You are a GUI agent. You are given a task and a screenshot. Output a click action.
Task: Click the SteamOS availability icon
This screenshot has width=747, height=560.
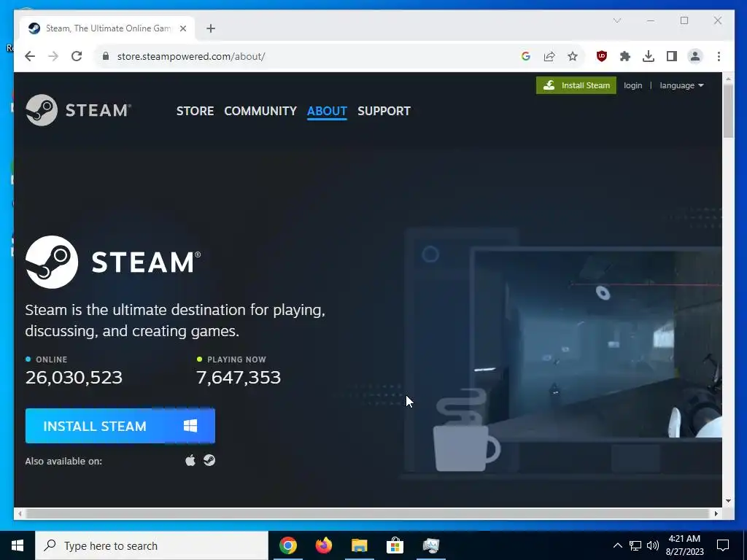point(209,460)
